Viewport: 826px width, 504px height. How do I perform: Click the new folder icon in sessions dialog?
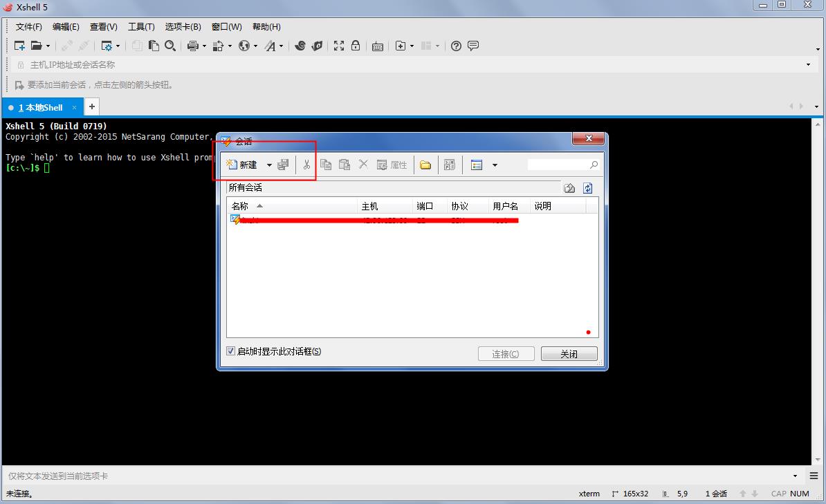click(425, 165)
